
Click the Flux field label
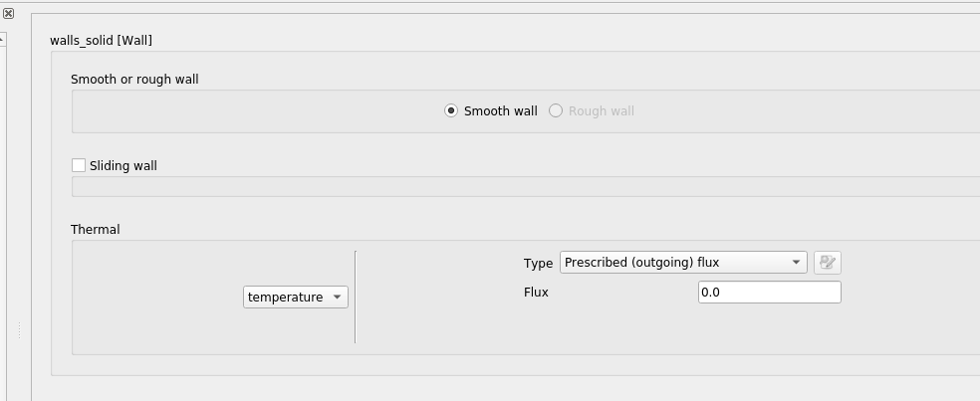[536, 293]
